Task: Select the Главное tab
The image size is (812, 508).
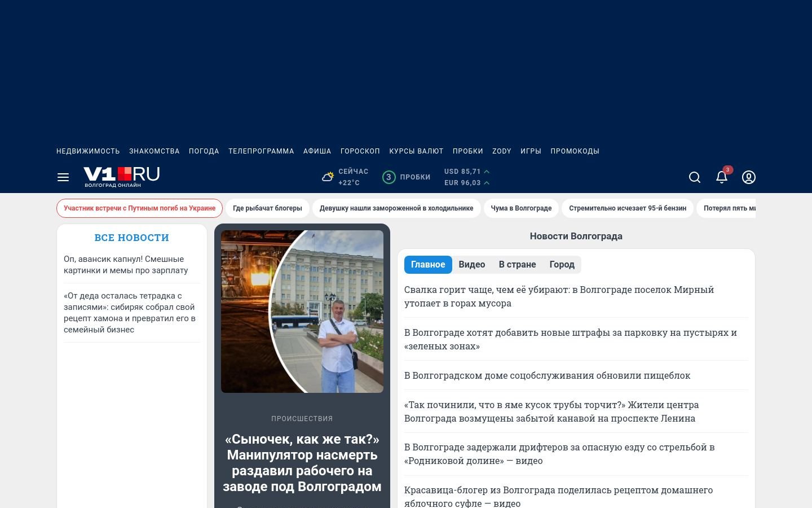Action: [428, 265]
